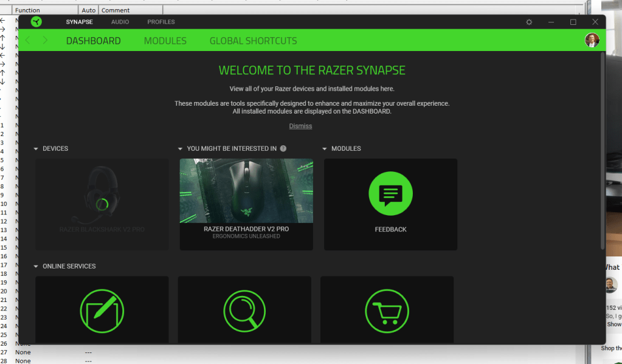Open the shopping cart store service
The width and height of the screenshot is (622, 364).
click(387, 311)
